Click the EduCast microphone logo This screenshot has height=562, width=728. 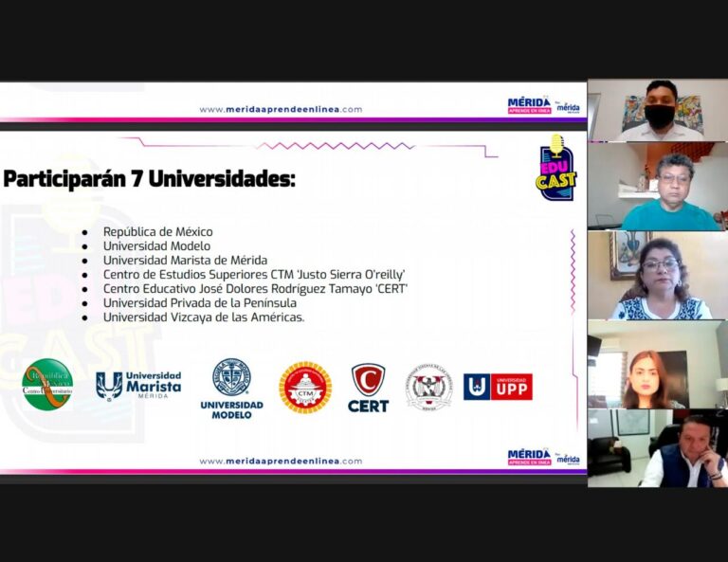tap(555, 169)
